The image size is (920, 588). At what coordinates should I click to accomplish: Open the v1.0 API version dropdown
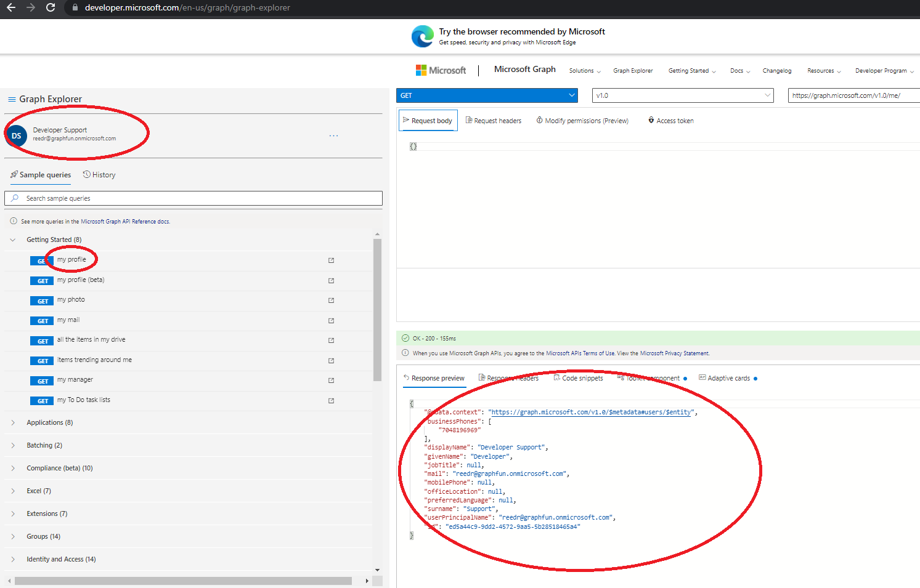pyautogui.click(x=682, y=95)
